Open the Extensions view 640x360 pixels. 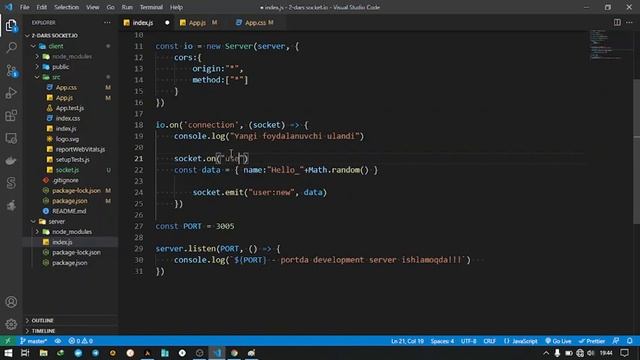point(11,116)
